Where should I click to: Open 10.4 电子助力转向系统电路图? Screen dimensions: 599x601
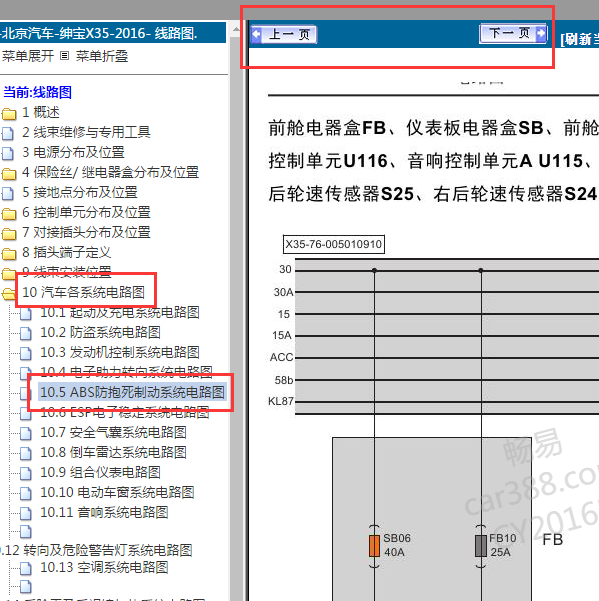tap(126, 371)
